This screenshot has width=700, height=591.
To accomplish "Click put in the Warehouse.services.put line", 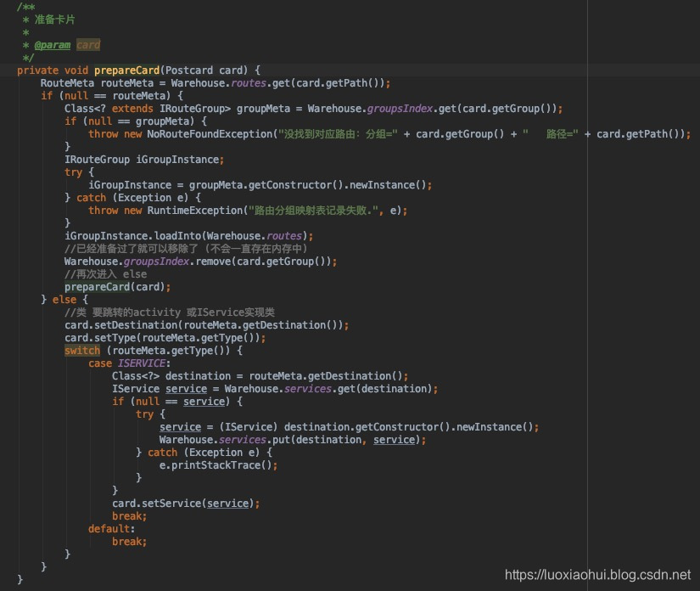I will (x=281, y=440).
